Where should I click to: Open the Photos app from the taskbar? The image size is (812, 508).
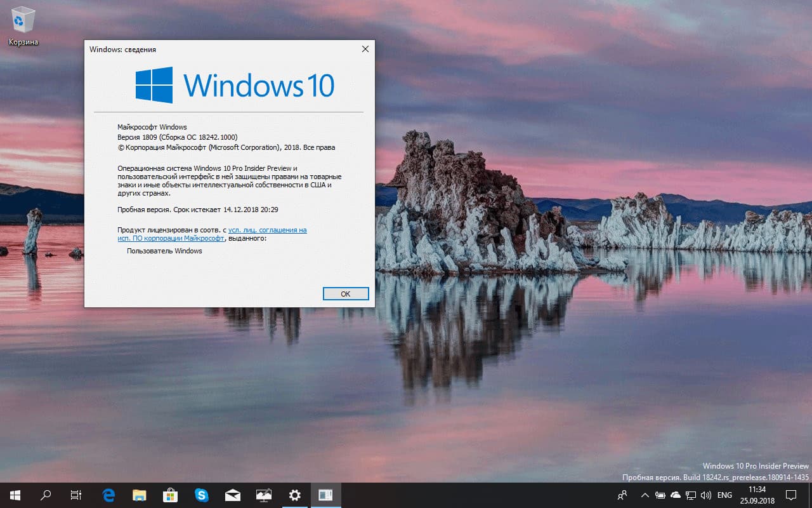264,495
